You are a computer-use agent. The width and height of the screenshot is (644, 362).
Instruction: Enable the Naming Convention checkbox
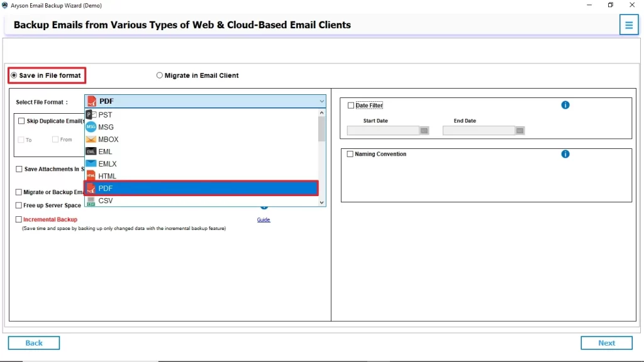pyautogui.click(x=350, y=154)
